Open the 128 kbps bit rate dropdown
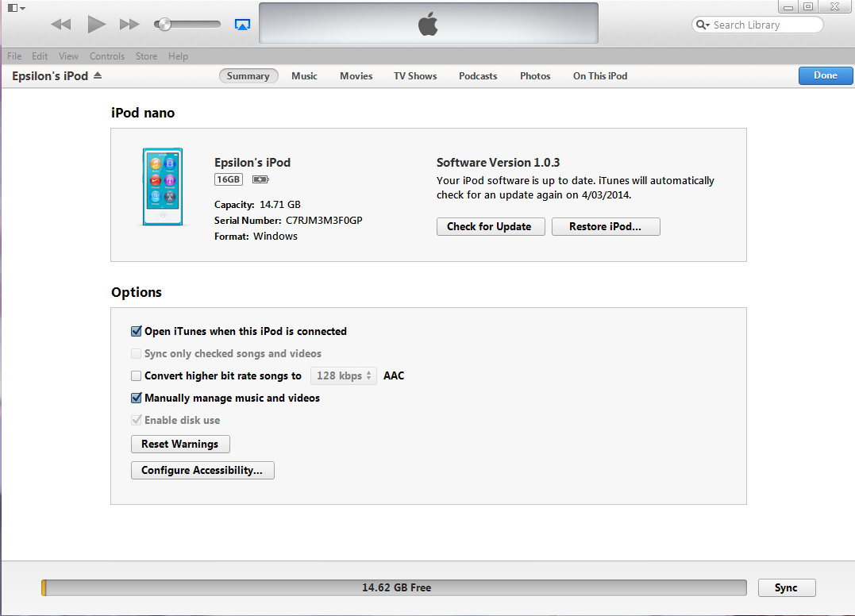 click(344, 375)
